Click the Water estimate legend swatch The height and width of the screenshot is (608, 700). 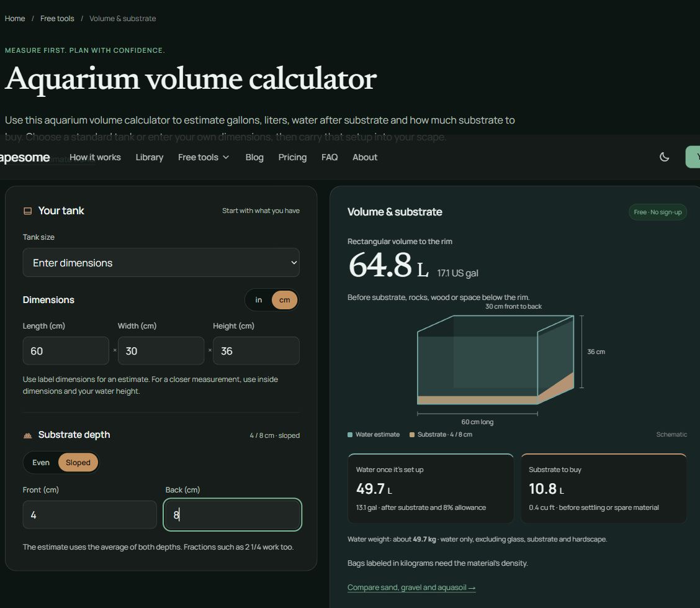tap(350, 435)
